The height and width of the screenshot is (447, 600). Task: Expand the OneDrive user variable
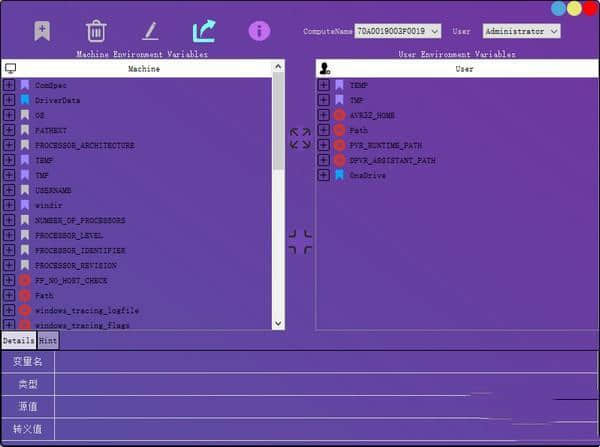tap(323, 176)
